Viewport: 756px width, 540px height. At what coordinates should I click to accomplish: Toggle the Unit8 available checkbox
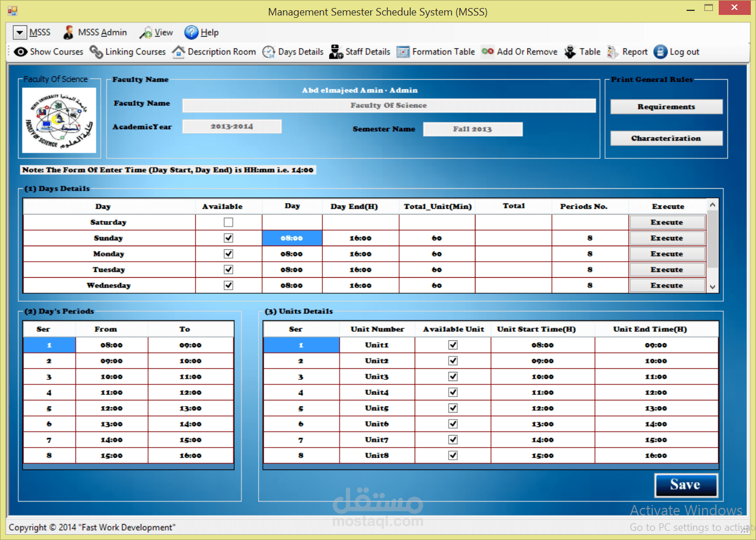(x=453, y=456)
